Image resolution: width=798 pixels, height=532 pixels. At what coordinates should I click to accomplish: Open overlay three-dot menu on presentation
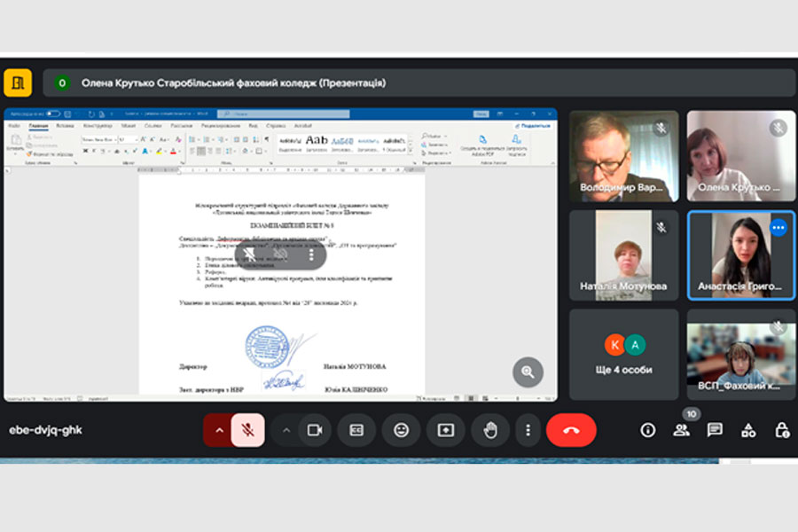pyautogui.click(x=311, y=254)
